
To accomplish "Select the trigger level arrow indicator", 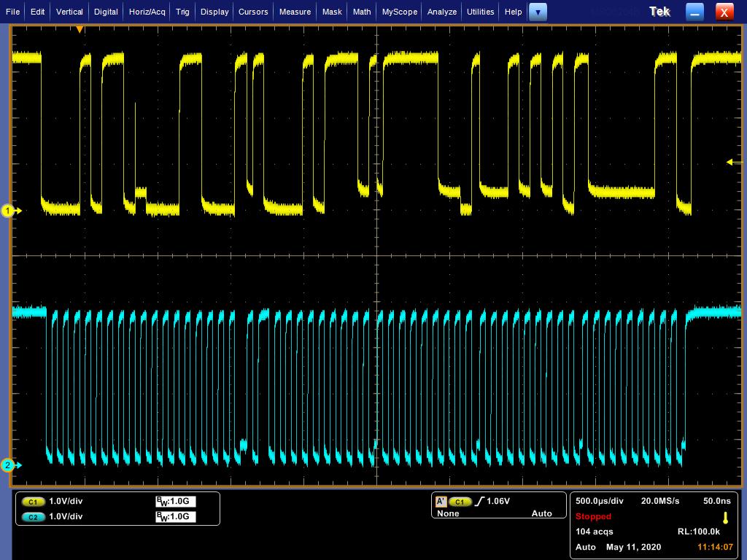I will click(734, 163).
